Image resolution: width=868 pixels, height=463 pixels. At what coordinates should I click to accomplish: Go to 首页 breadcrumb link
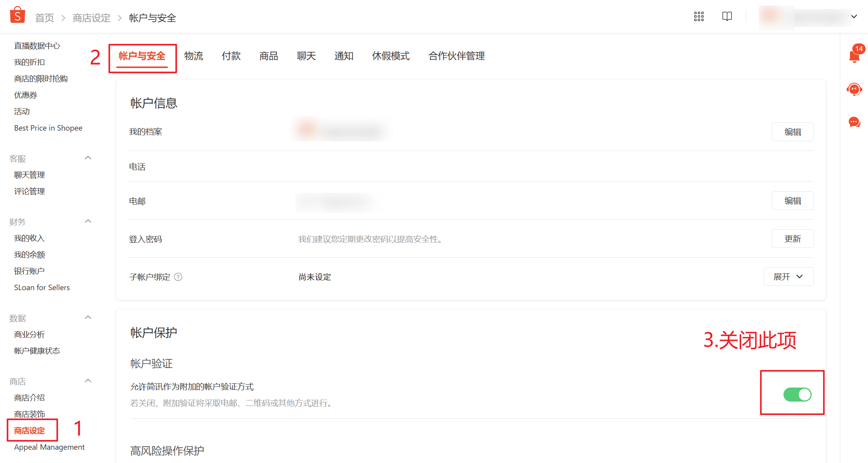click(x=45, y=18)
